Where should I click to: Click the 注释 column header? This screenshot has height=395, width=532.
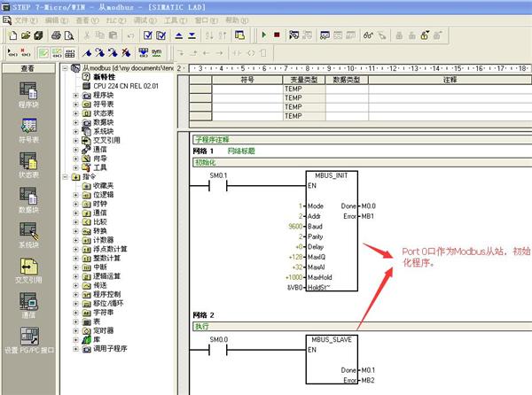pos(450,80)
